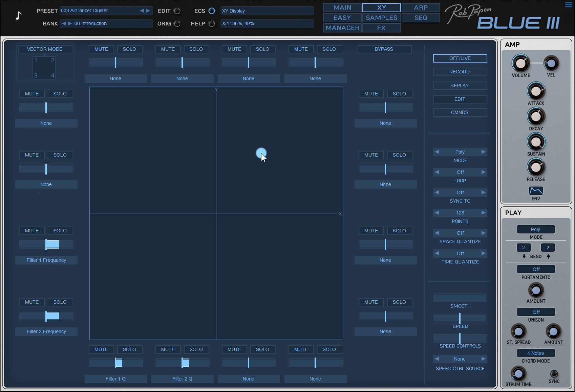Toggle the ECS indicator button
This screenshot has height=392, width=575.
click(212, 11)
